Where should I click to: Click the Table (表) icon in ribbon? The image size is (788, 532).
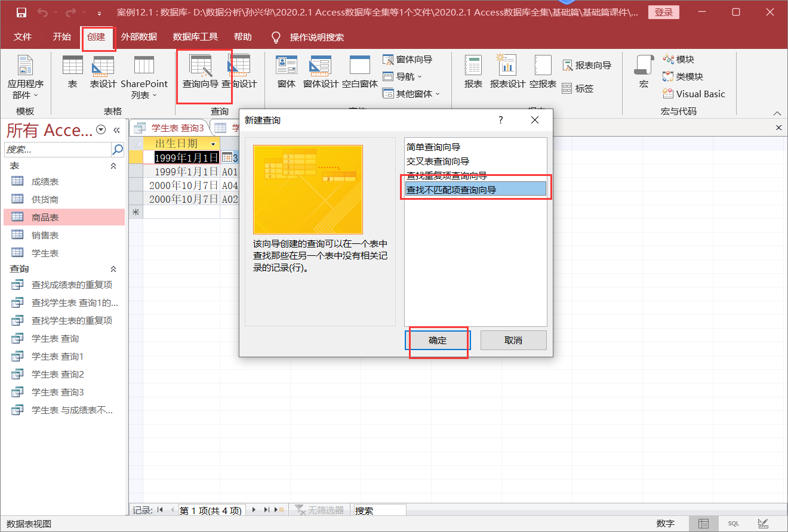72,72
